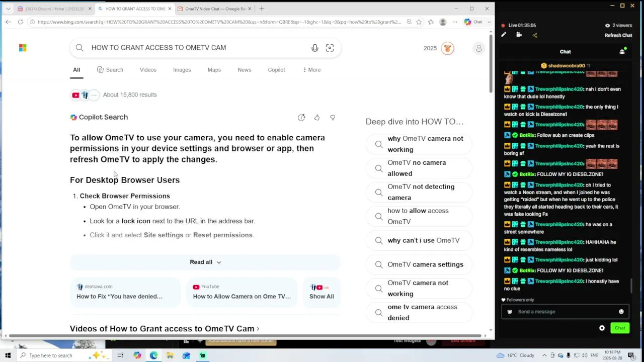Open Videos of How to Grant access heading
Screen dimensions: 644x362
[165, 329]
